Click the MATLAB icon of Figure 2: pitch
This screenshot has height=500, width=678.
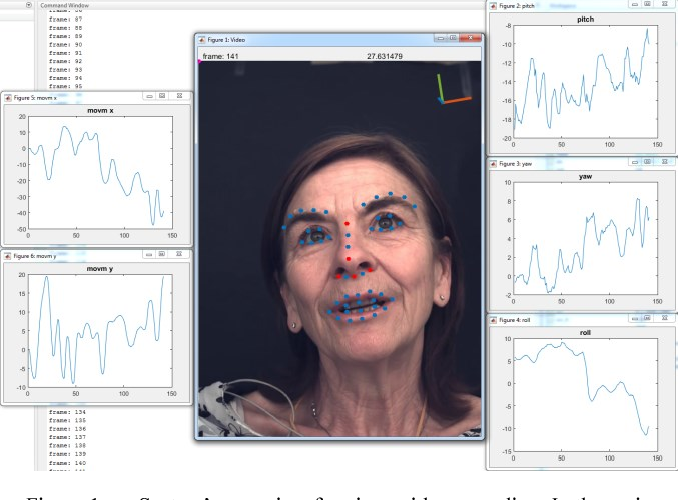coord(493,6)
